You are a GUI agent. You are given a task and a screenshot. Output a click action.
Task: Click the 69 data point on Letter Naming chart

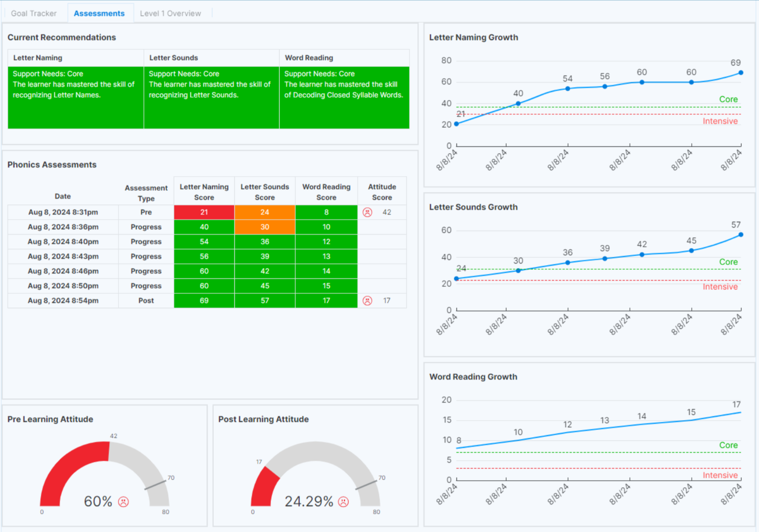tap(741, 73)
